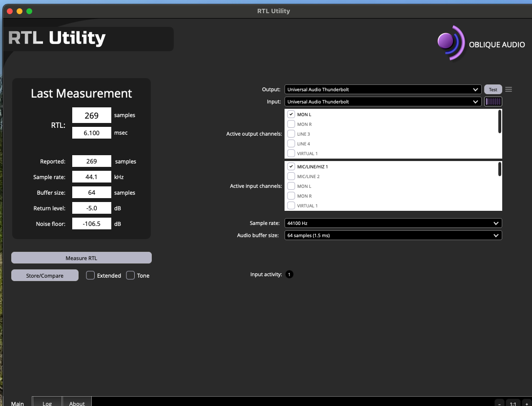
Task: Check the LINE 4 output channel
Action: click(x=291, y=144)
